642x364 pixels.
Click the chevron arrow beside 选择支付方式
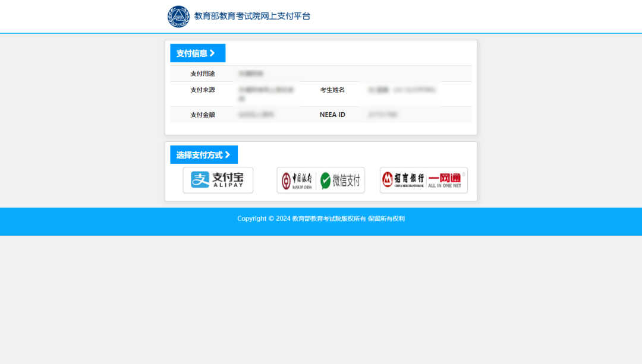click(x=227, y=155)
